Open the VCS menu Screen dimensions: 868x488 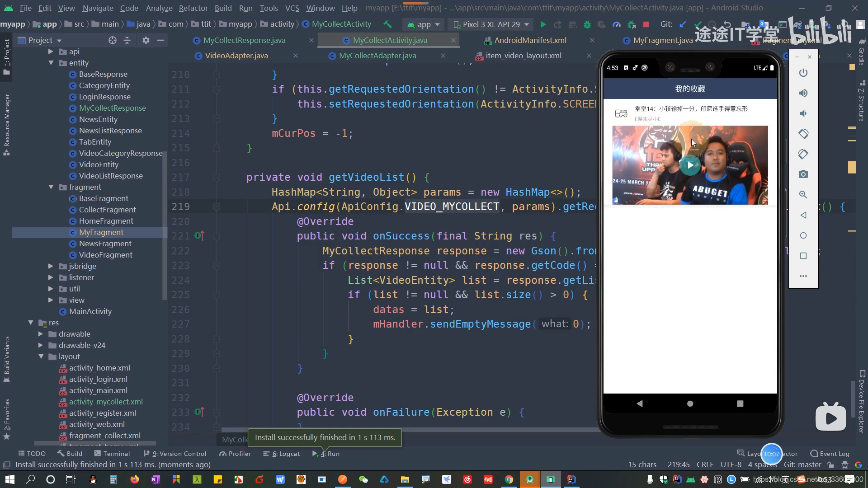[x=292, y=8]
